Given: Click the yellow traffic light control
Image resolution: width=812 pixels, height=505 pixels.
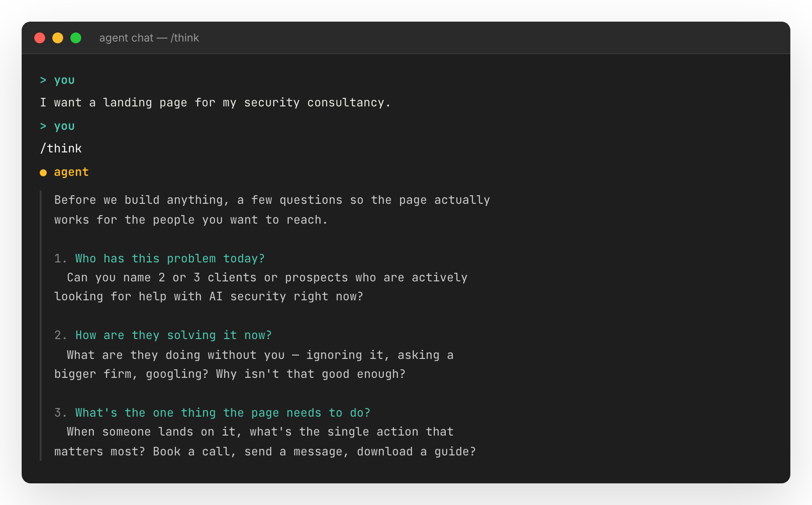Looking at the screenshot, I should pos(58,38).
